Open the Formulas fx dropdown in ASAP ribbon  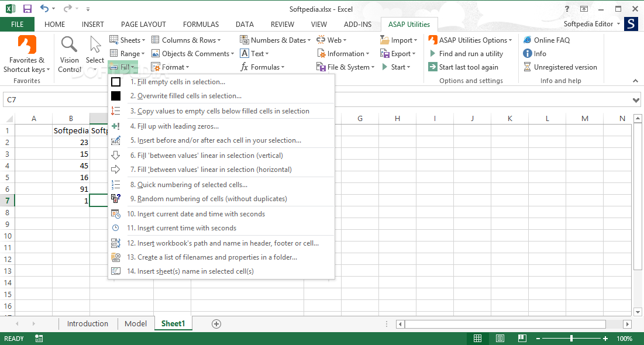pyautogui.click(x=262, y=67)
